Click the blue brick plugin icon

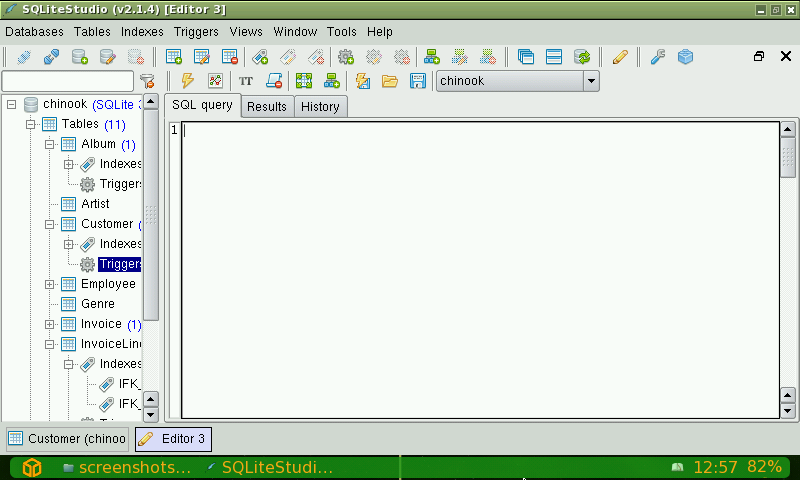point(685,57)
